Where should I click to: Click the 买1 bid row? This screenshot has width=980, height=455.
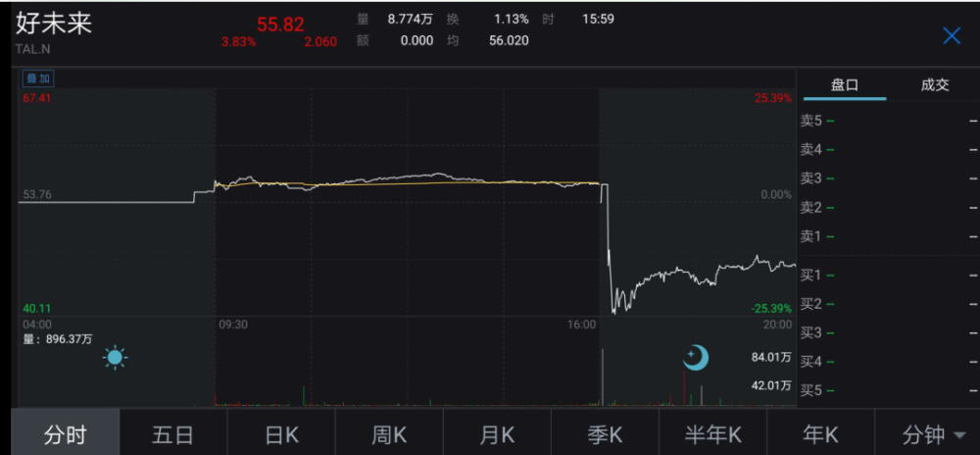coord(888,275)
